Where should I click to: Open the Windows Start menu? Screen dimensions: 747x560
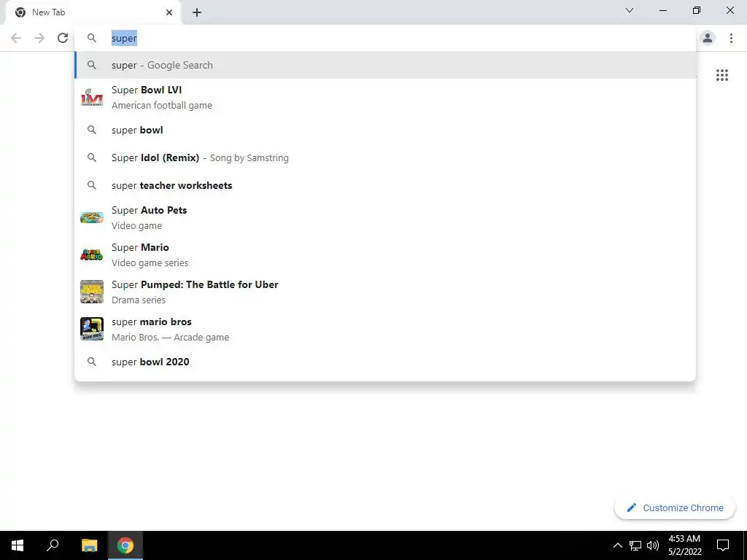(x=18, y=545)
